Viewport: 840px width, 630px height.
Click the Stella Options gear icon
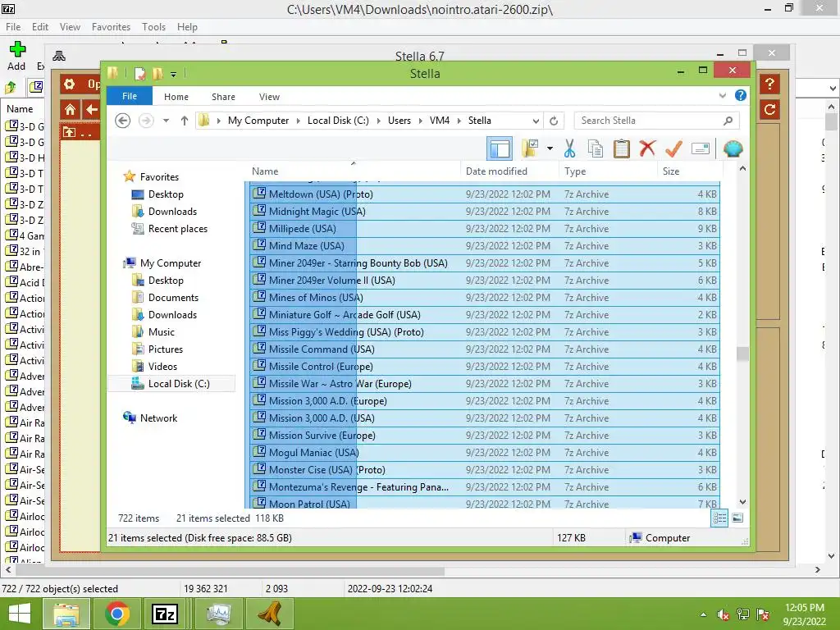click(x=70, y=84)
